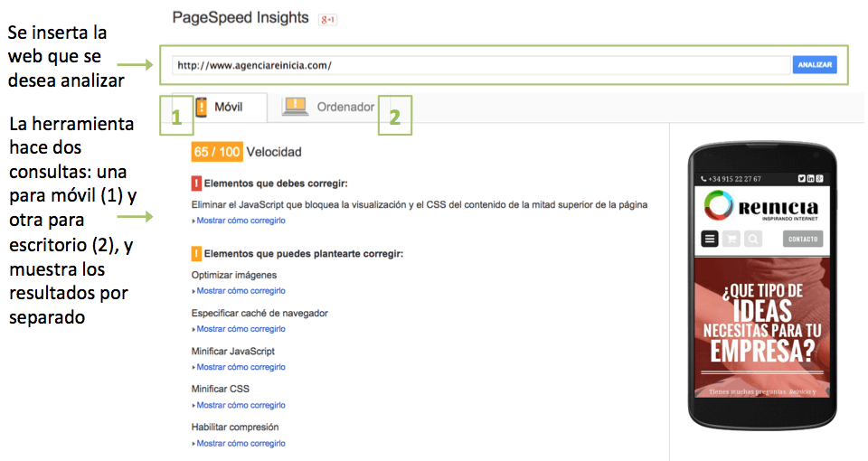Click the LinkedIn icon in phone preview
This screenshot has height=461, width=868.
point(811,178)
